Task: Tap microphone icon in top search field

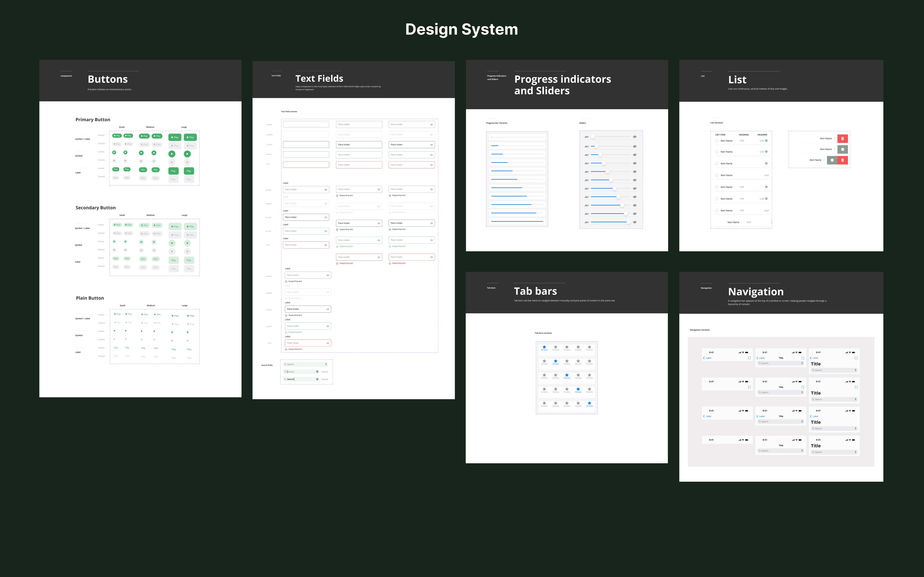Action: click(x=326, y=364)
